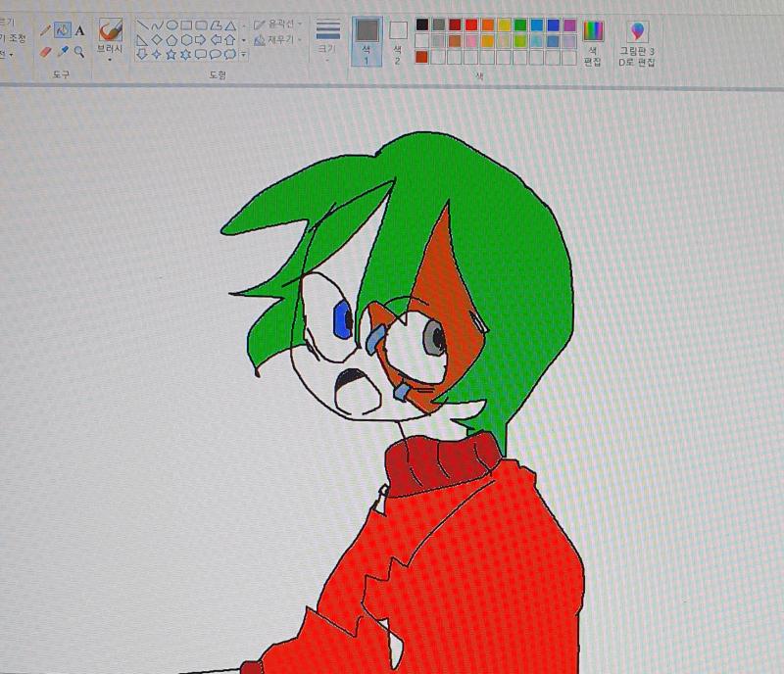This screenshot has width=784, height=674.
Task: Activate the Color 1 selector
Action: point(367,41)
